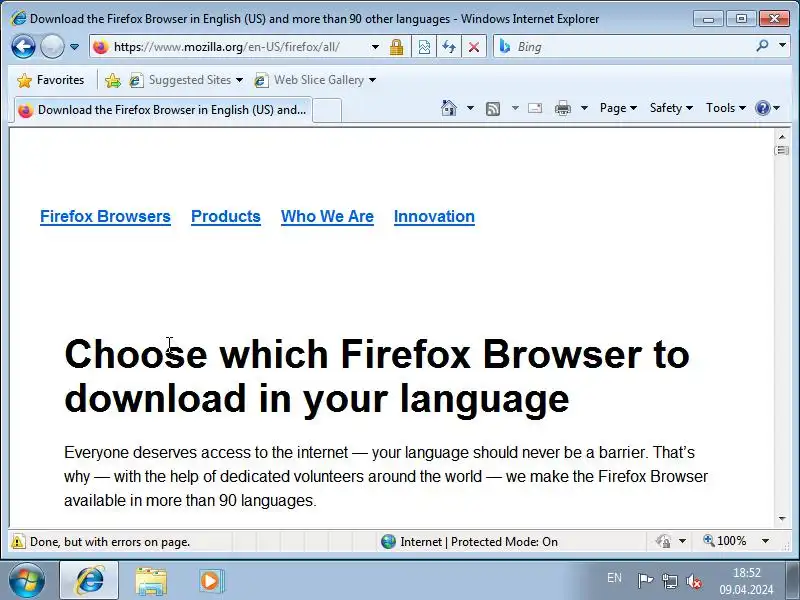Open Windows Media Player from taskbar
Screen dimensions: 800x600
pyautogui.click(x=211, y=581)
